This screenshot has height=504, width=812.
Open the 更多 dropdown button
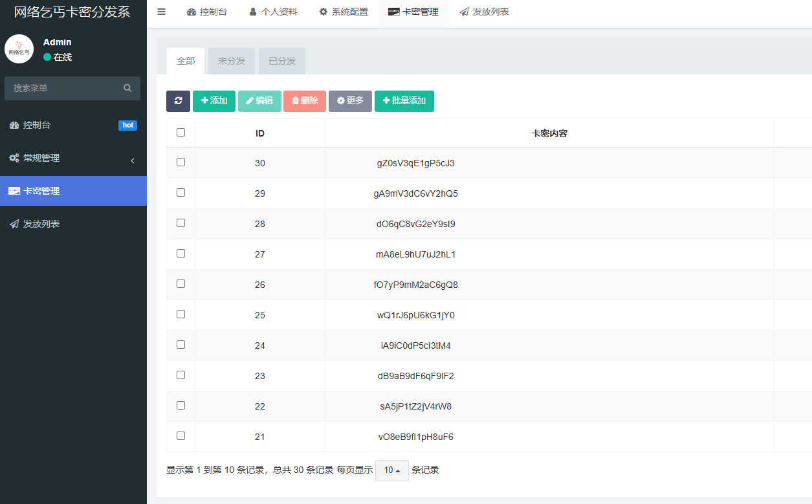tap(350, 101)
